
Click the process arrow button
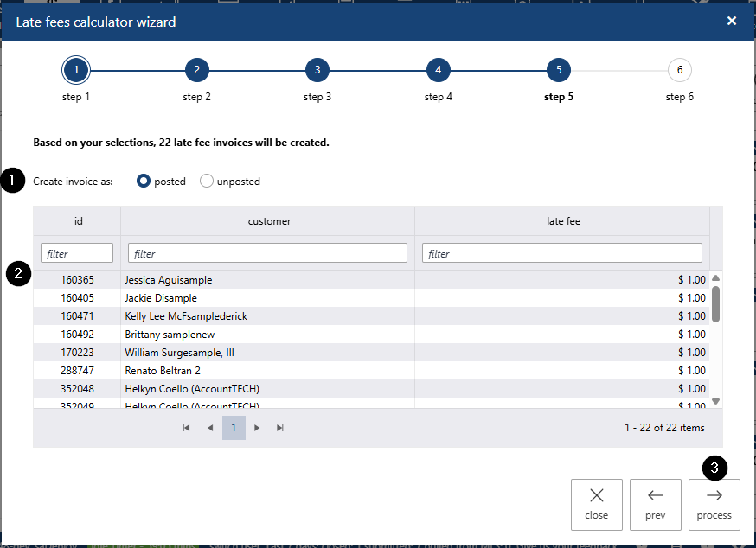click(714, 504)
